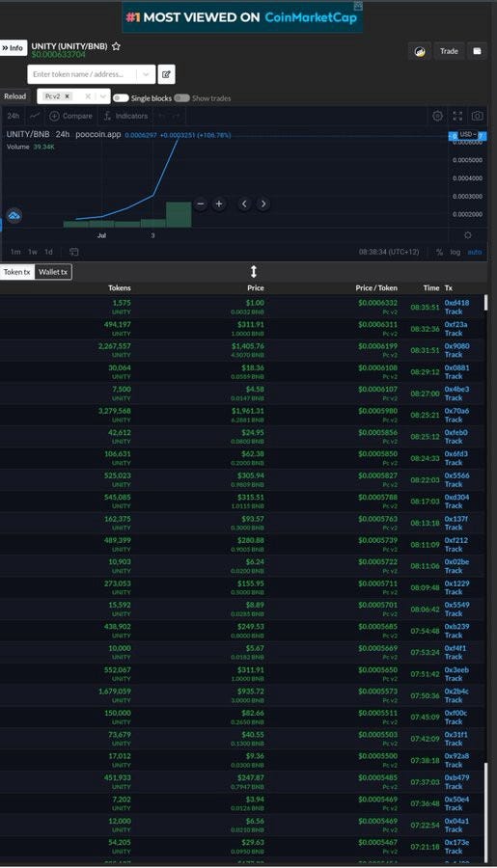Toggle Show trades switch
This screenshot has width=497, height=868.
(x=181, y=98)
